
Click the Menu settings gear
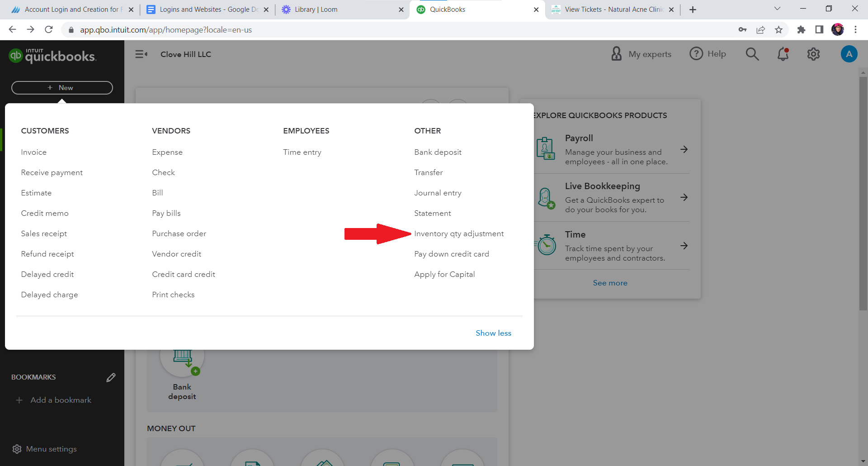[17, 449]
